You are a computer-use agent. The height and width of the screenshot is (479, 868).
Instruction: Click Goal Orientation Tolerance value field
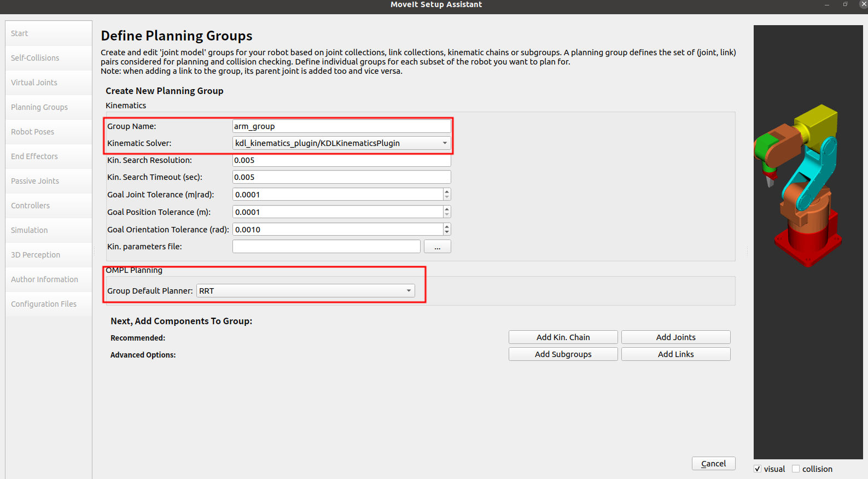click(x=337, y=230)
